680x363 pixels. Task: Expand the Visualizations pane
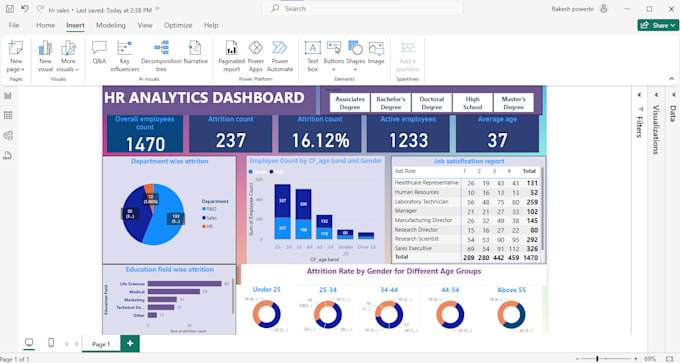click(656, 95)
